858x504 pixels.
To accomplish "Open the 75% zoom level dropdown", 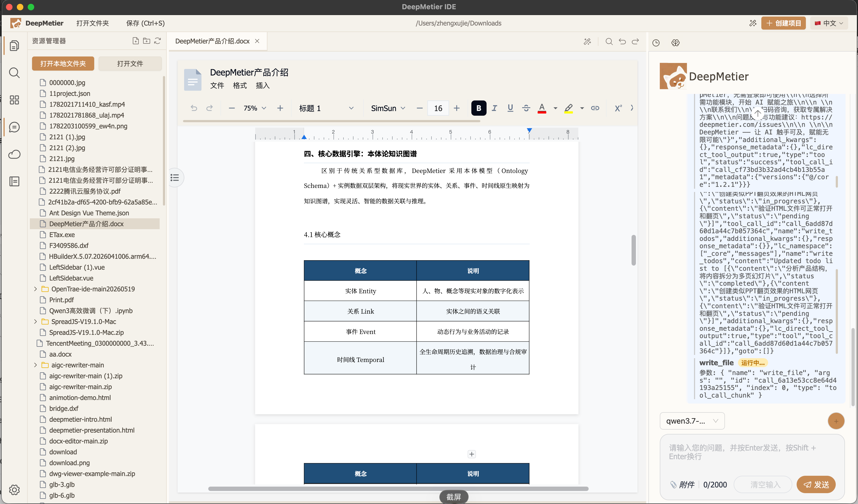I will pyautogui.click(x=255, y=108).
